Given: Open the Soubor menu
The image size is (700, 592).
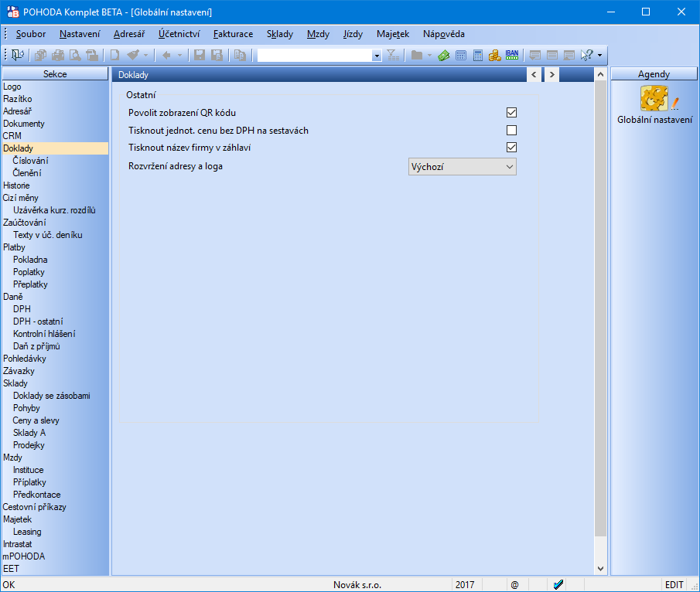Looking at the screenshot, I should pos(31,34).
